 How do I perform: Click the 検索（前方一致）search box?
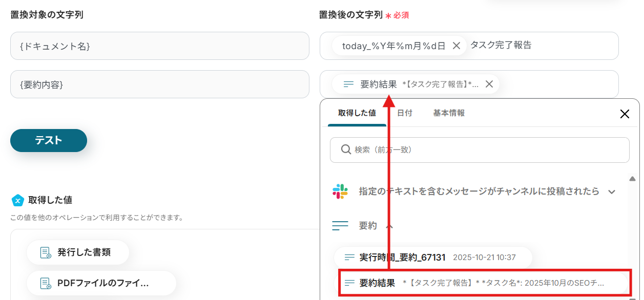(x=480, y=150)
